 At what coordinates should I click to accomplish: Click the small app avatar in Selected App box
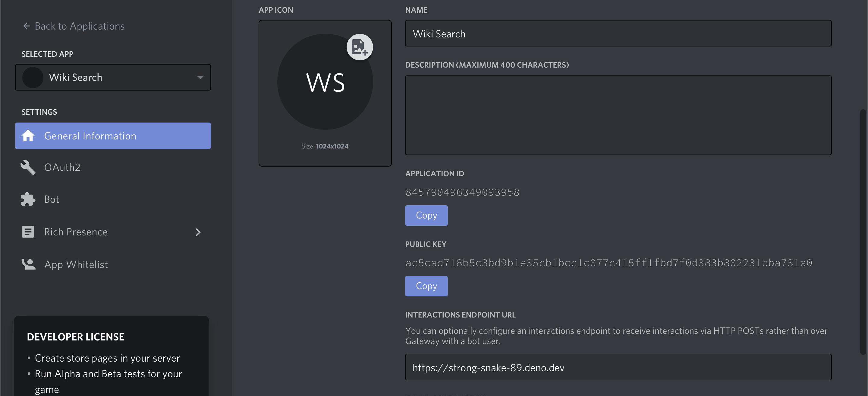tap(33, 78)
